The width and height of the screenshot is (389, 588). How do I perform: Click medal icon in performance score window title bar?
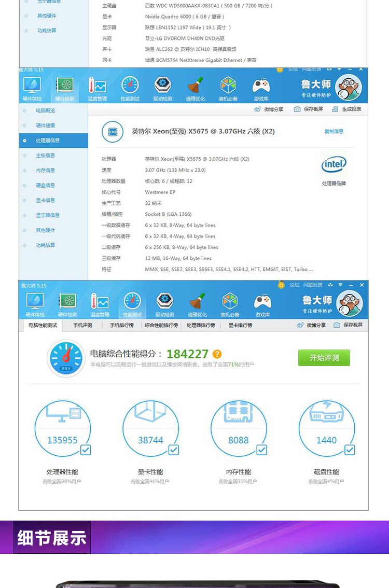point(281,285)
